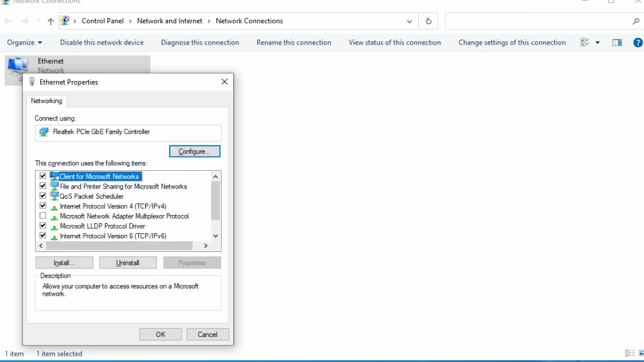Click Disable this network device

point(102,43)
